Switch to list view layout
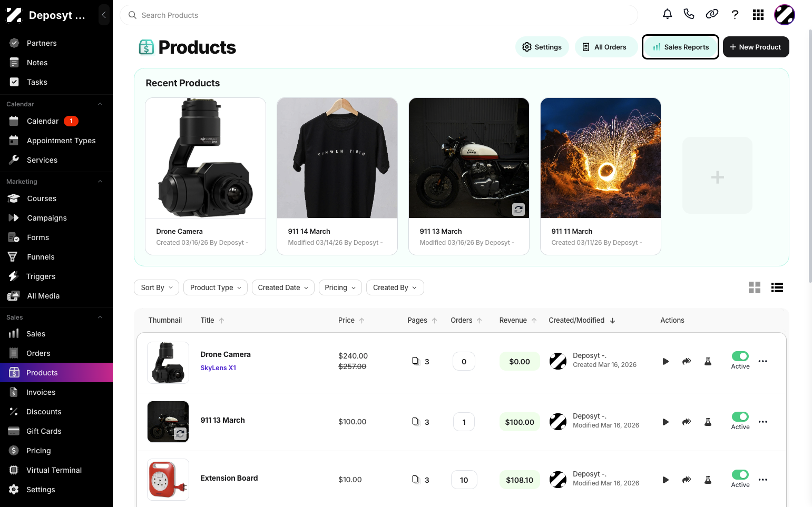812x507 pixels. pos(777,287)
